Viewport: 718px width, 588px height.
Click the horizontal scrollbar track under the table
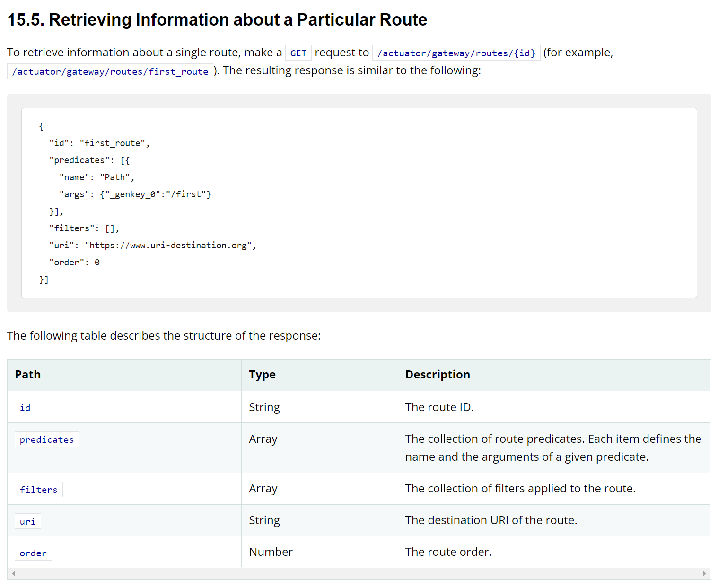(x=359, y=573)
